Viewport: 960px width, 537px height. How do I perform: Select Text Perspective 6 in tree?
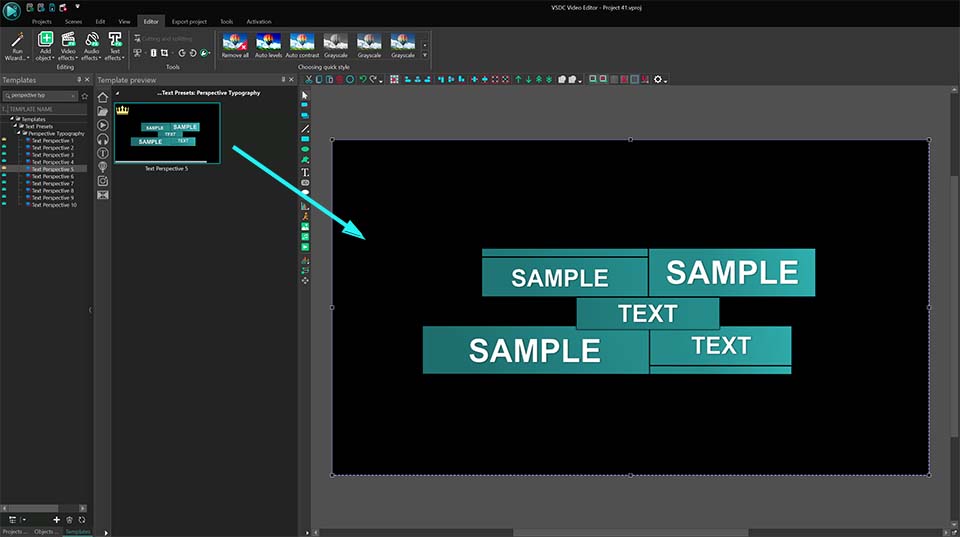[x=53, y=176]
